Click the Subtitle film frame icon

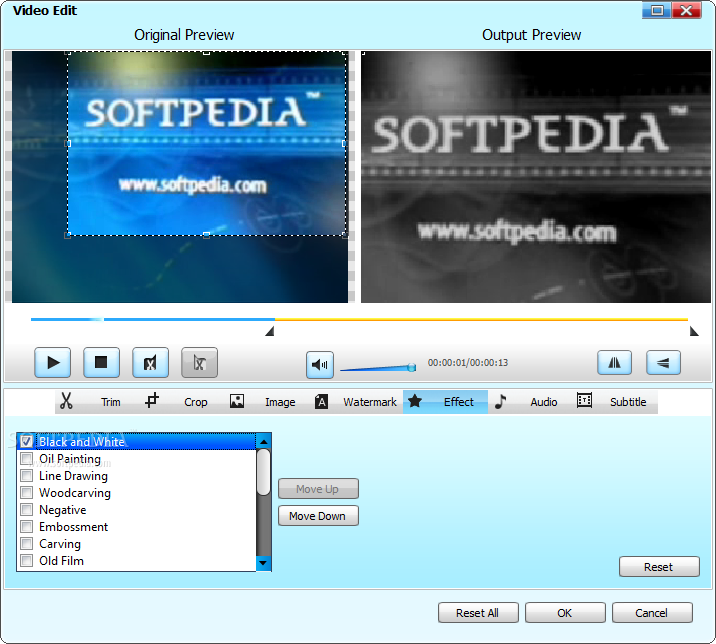coord(584,401)
